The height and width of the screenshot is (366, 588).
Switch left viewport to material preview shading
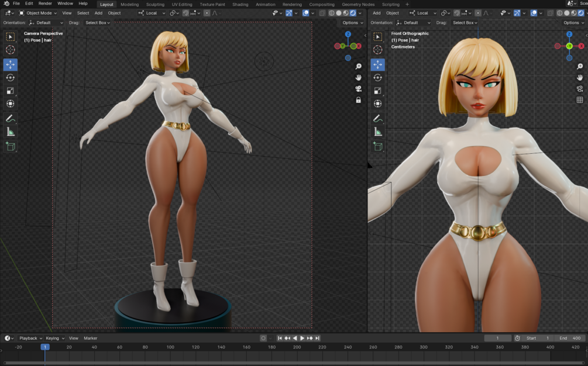click(x=346, y=13)
